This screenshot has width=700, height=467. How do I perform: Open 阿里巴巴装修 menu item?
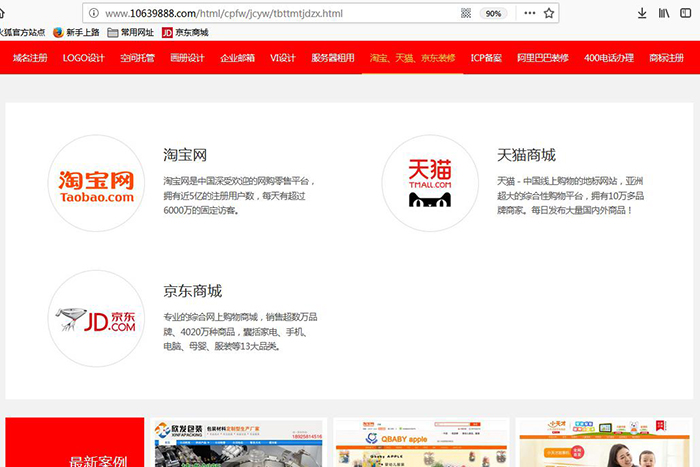[x=543, y=58]
